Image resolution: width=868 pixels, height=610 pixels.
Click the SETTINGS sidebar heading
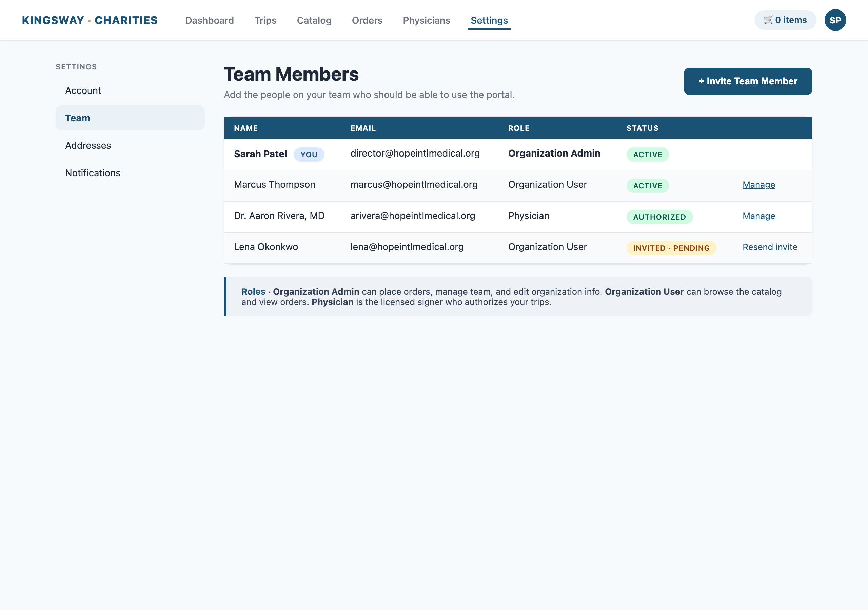click(76, 67)
